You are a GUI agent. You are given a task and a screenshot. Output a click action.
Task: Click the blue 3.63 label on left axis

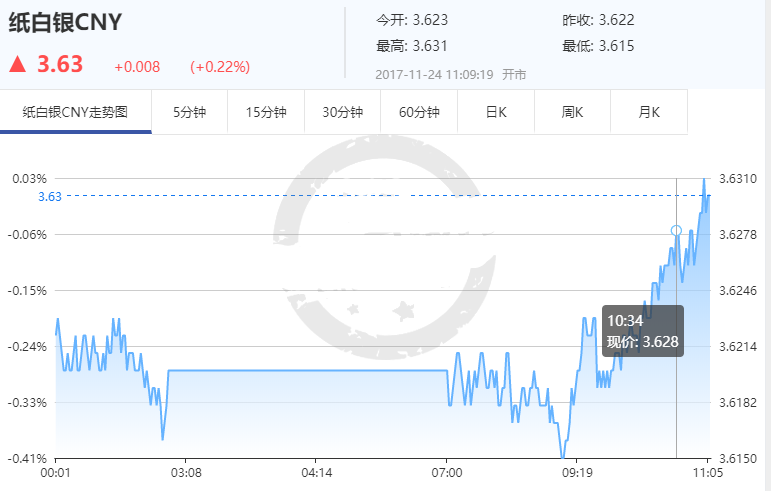[x=50, y=197]
